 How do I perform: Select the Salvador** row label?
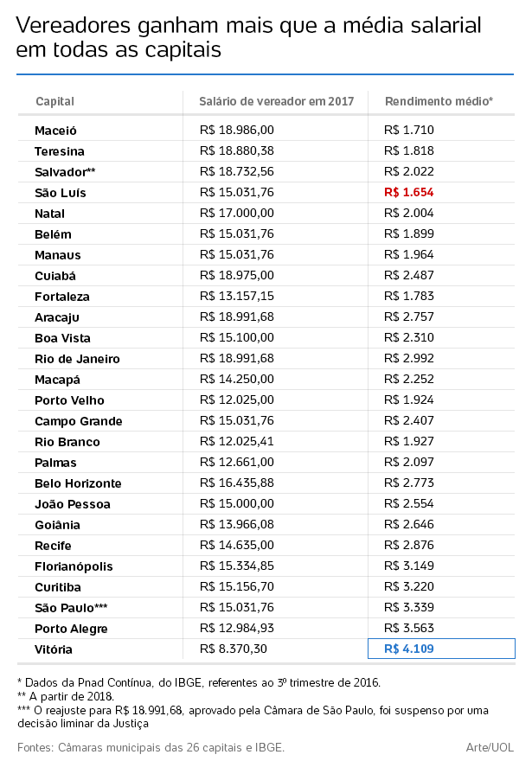pos(65,172)
